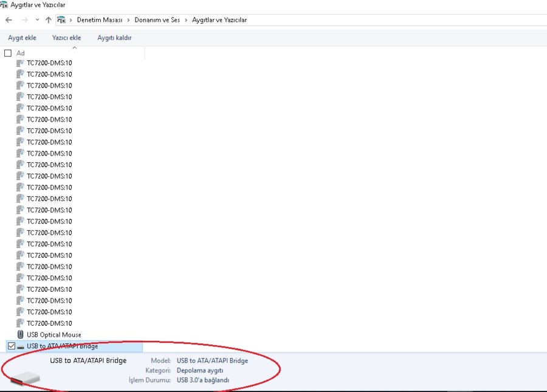Viewport: 547px width, 392px height.
Task: Select the USB Optical Mouse name
Action: [54, 334]
